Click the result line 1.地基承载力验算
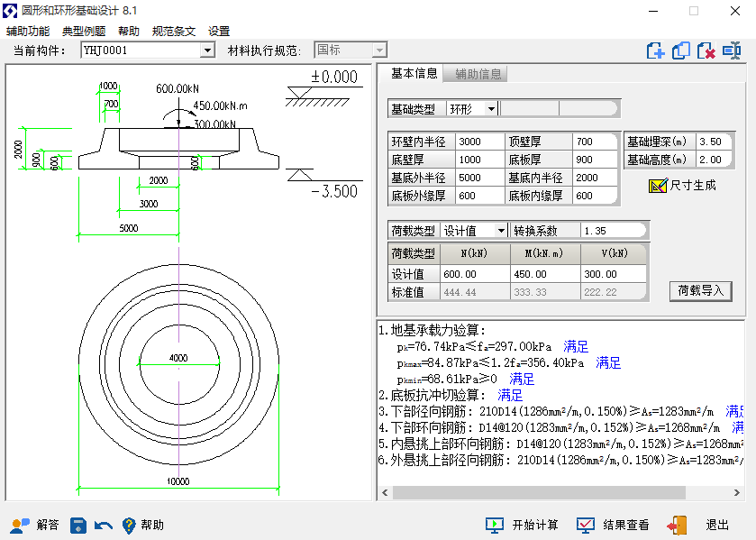Viewport: 756px width, 540px height. (432, 330)
